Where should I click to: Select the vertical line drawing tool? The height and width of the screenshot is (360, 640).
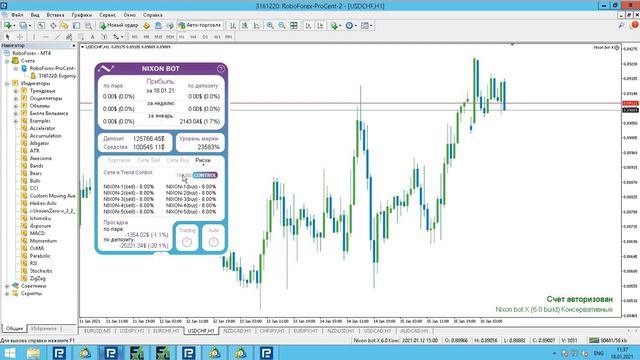point(34,37)
